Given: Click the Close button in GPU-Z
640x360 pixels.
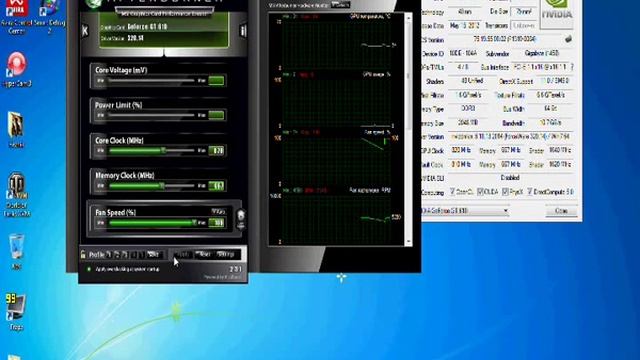Looking at the screenshot, I should (561, 211).
